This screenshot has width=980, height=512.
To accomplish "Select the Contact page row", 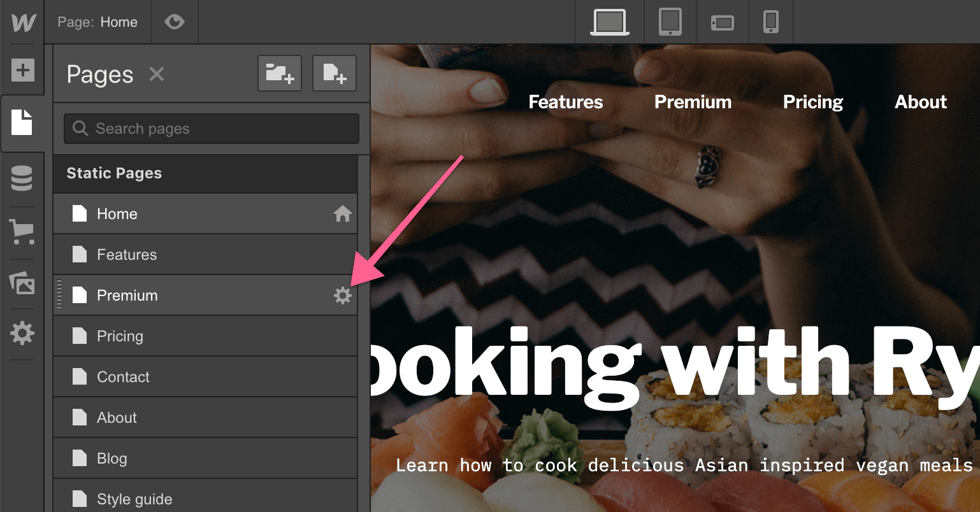I will (205, 377).
